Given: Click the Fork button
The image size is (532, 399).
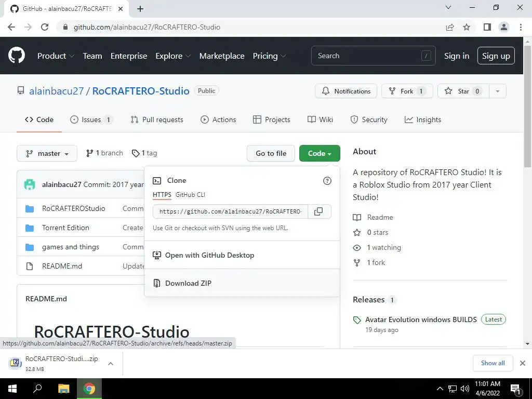Looking at the screenshot, I should point(407,91).
